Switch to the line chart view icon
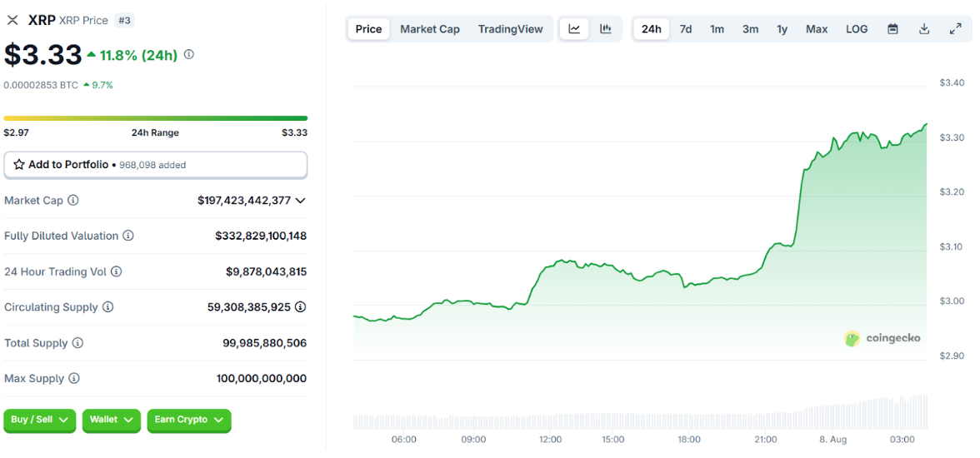Screen dimensions: 980x458 (574, 29)
